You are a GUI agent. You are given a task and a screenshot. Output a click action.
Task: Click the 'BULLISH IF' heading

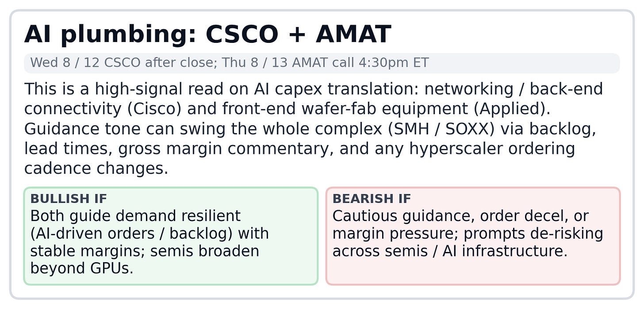tap(69, 198)
